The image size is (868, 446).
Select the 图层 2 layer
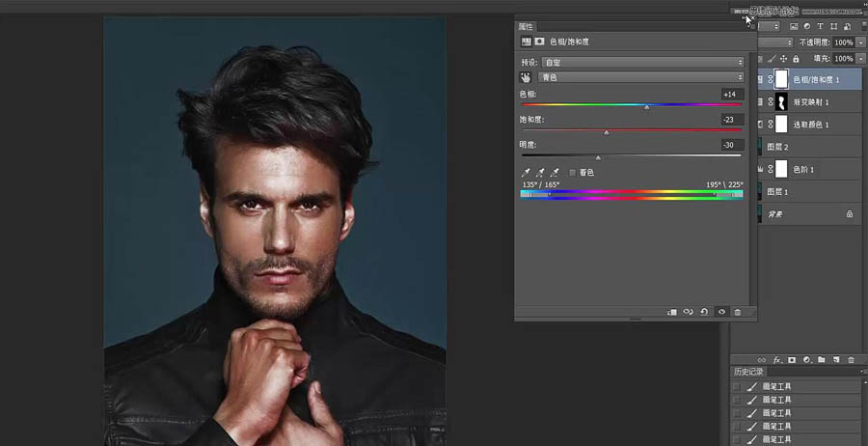810,147
